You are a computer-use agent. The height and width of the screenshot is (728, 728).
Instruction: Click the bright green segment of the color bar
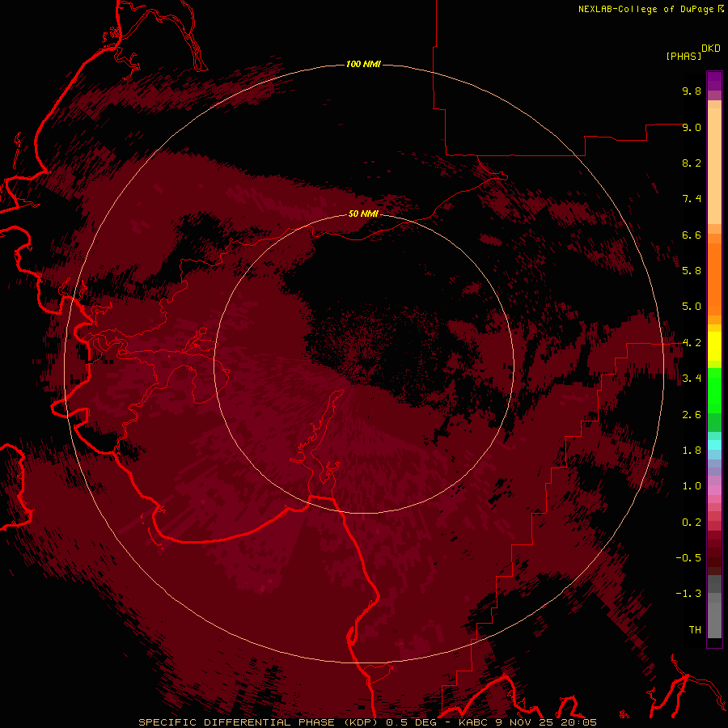pyautogui.click(x=714, y=391)
